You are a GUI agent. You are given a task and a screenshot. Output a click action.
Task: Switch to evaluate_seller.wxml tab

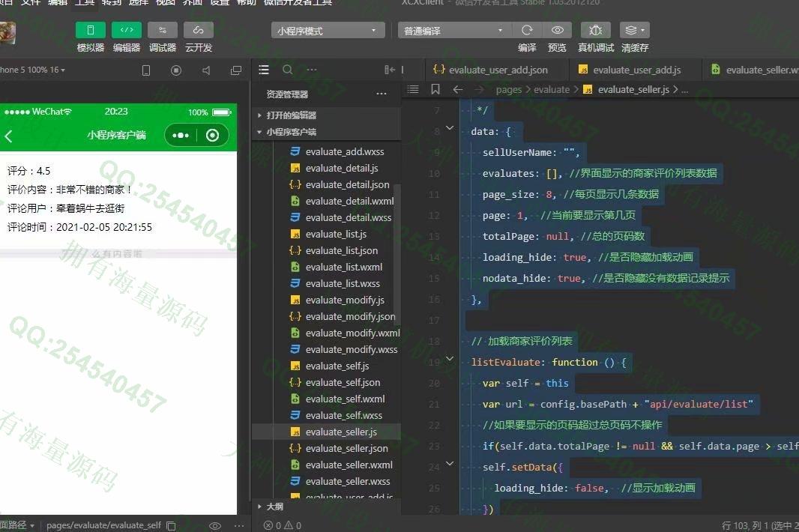point(754,70)
